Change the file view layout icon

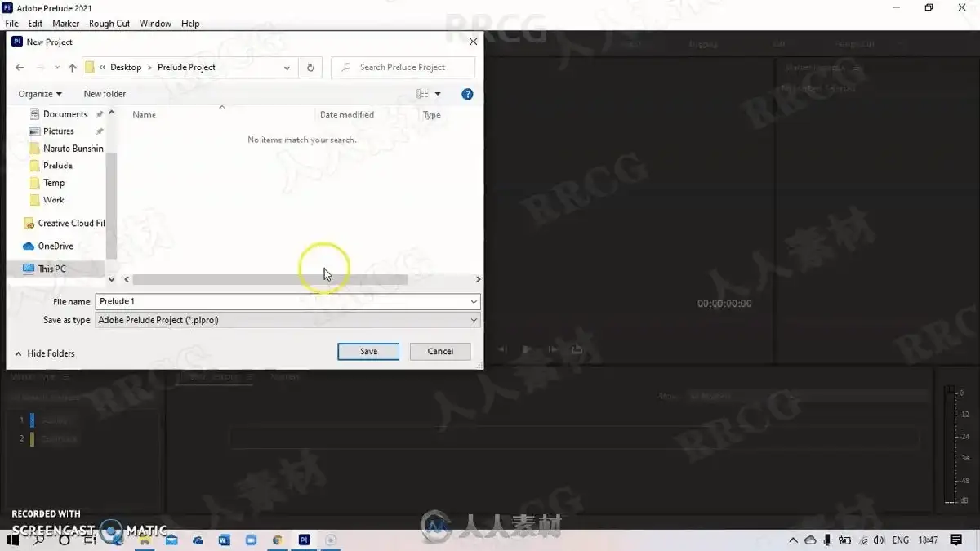tap(422, 94)
